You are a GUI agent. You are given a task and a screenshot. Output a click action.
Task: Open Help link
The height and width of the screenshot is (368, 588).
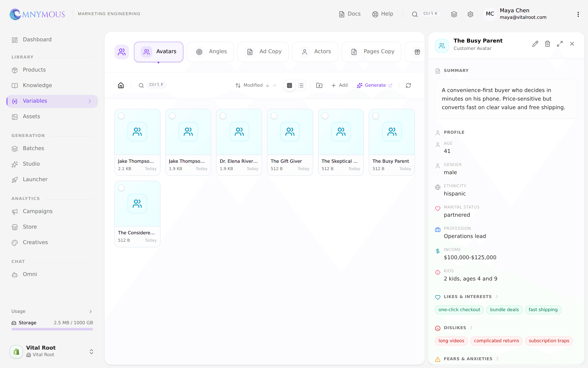pos(383,14)
